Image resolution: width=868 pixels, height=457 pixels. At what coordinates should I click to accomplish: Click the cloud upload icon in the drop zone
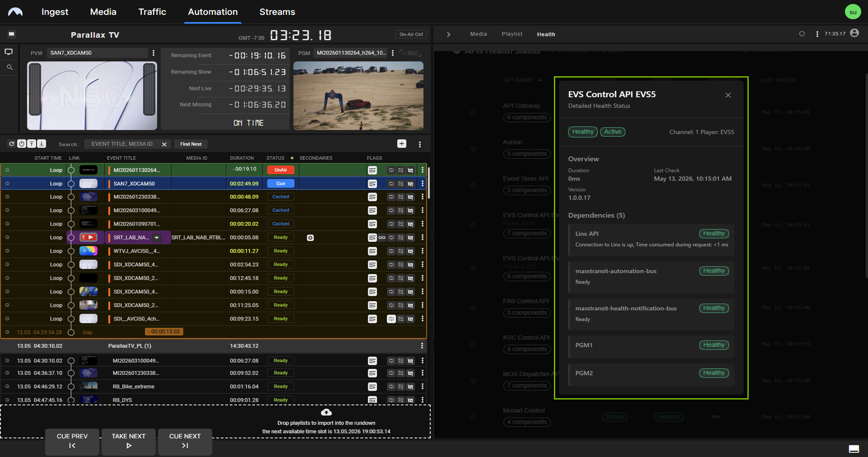tap(326, 412)
